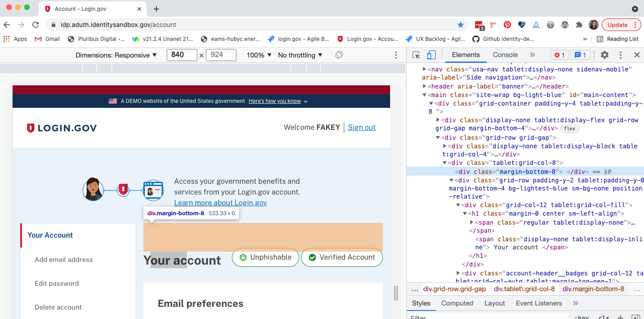Open the Dimensions: Responsive dropdown
The image size is (644, 319).
click(116, 55)
